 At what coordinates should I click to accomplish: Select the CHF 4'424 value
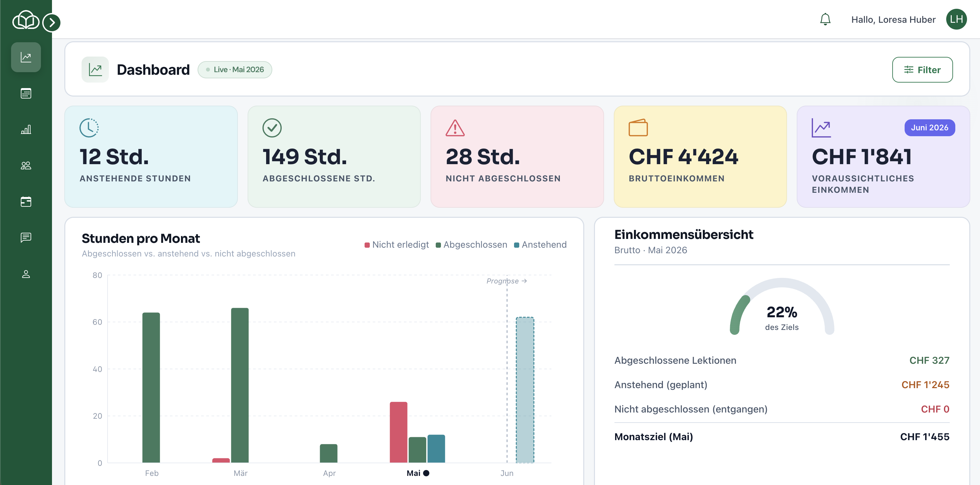point(683,157)
